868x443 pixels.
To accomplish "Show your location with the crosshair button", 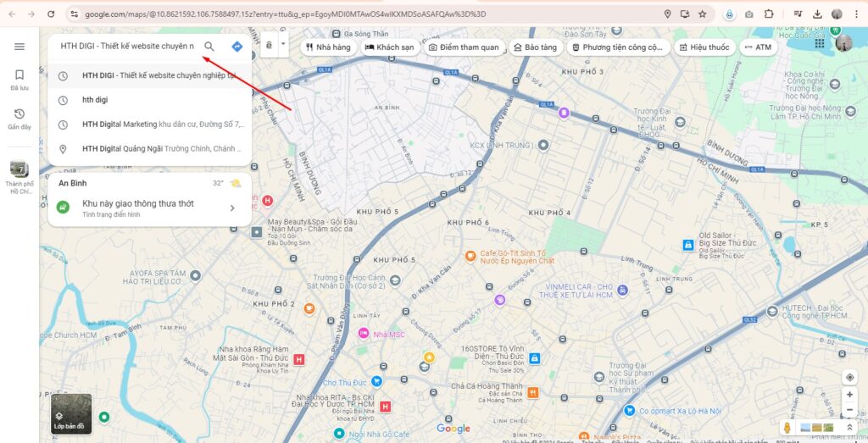I will tap(849, 377).
